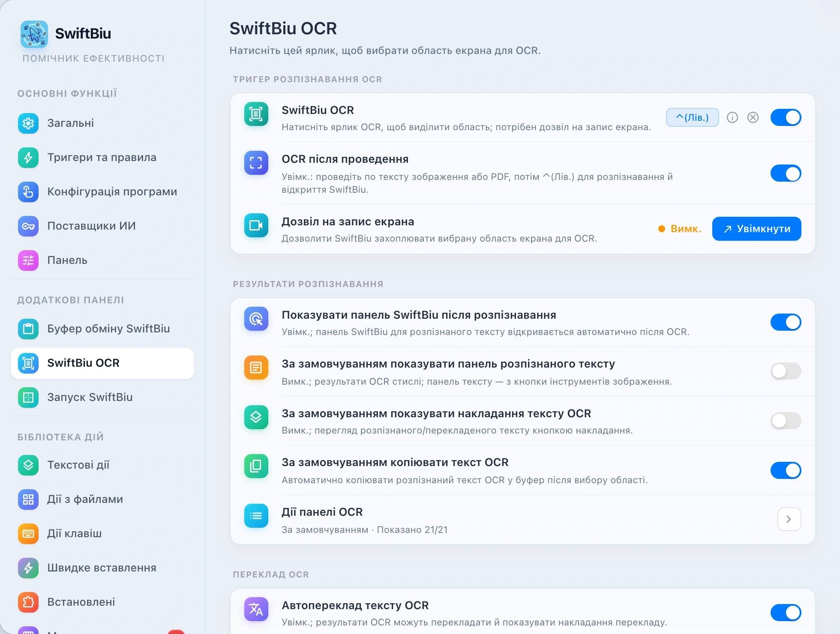This screenshot has height=634, width=840.
Task: Click the Показувати панель SwiftBiu cursor icon
Action: [x=256, y=319]
